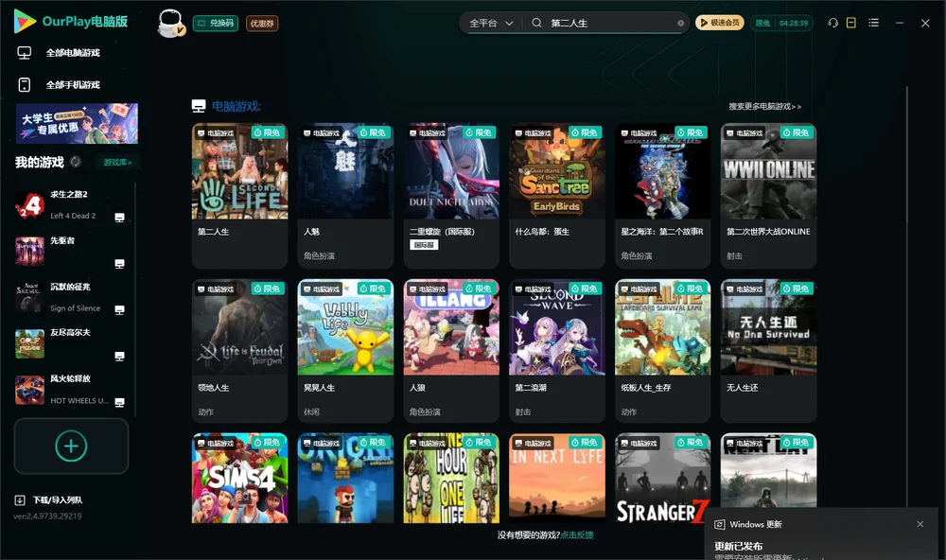Select 风火轮释放 in my games list
Image resolution: width=946 pixels, height=560 pixels.
69,390
